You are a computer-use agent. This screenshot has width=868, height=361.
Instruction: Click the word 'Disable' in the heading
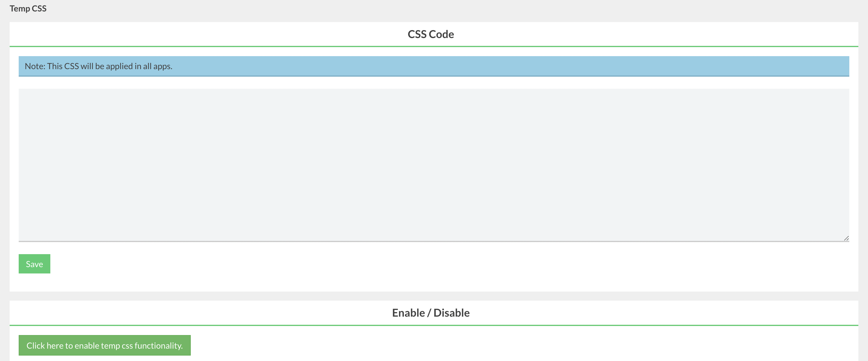pos(451,313)
